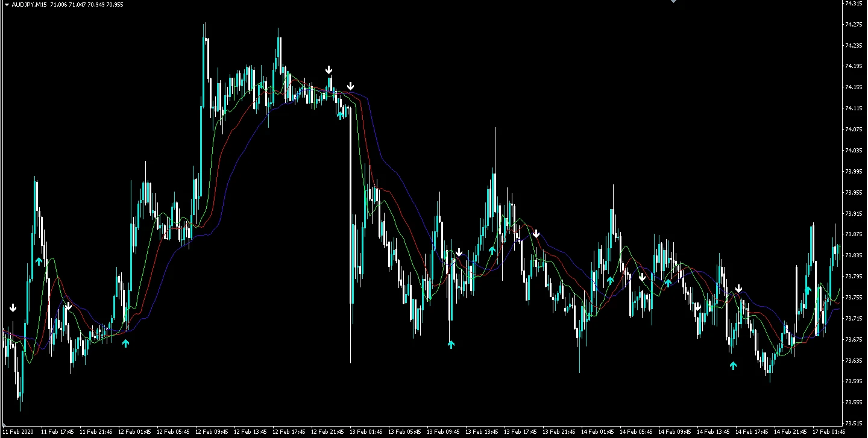The width and height of the screenshot is (868, 438).
Task: Select the 73.955 price scale label
Action: click(x=853, y=193)
